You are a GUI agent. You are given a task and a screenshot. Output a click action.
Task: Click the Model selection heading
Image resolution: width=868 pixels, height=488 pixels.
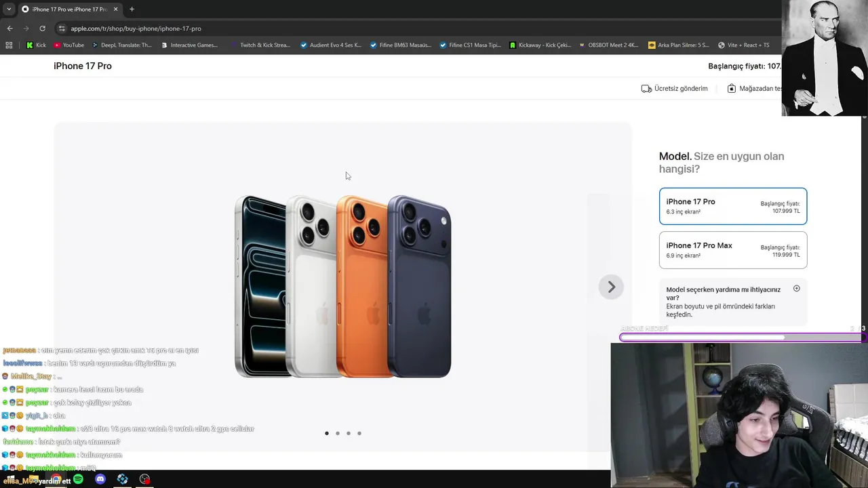click(722, 163)
